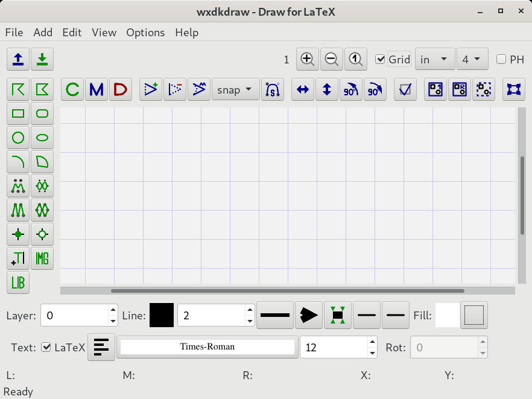Click the add point icon
Screen dimensions: 532x399
pyautogui.click(x=151, y=90)
